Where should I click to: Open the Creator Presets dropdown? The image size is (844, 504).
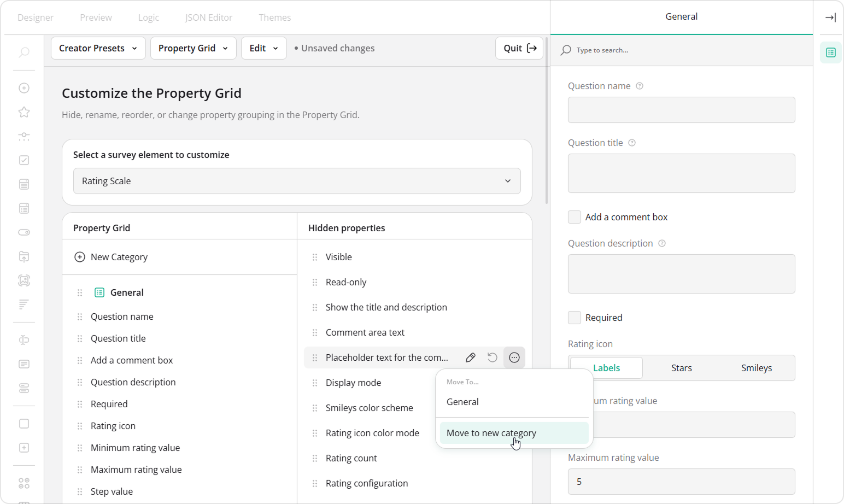pyautogui.click(x=98, y=48)
